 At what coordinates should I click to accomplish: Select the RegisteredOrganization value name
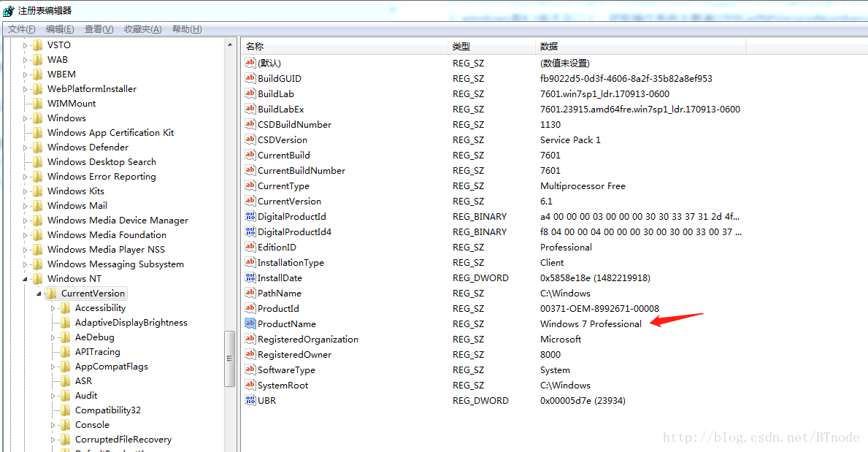coord(308,339)
